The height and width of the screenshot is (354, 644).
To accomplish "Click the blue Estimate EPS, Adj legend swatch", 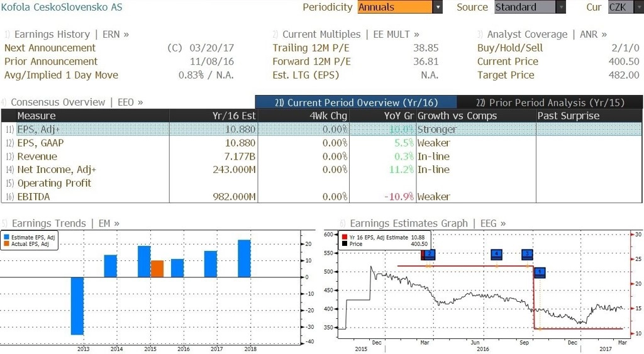I will 6,238.
